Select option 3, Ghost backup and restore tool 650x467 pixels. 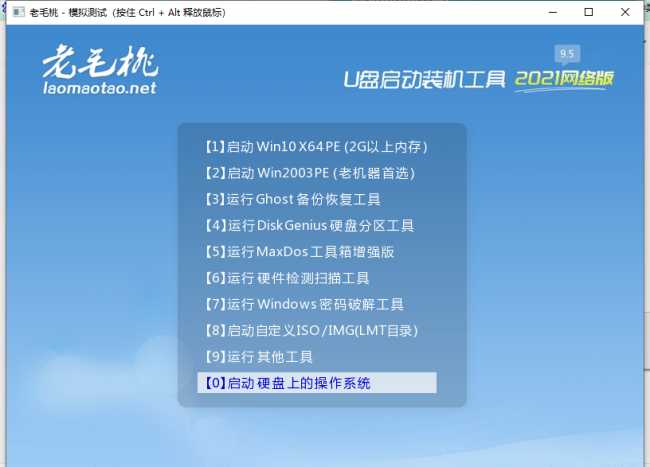coord(293,199)
